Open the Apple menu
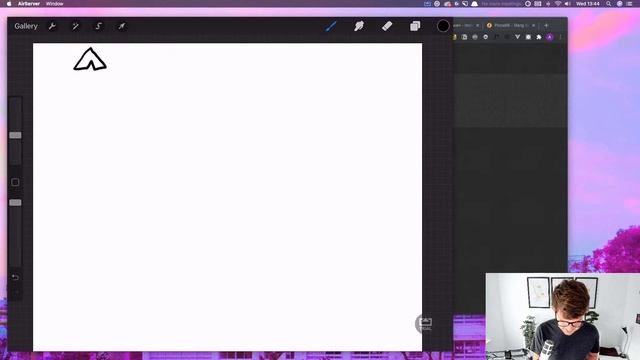This screenshot has width=640, height=360. (9, 4)
